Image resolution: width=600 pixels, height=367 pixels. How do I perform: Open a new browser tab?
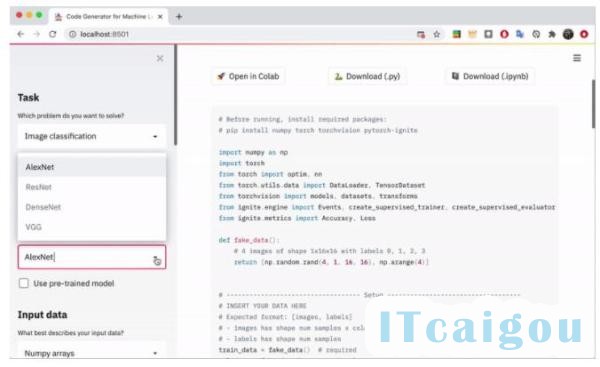[179, 16]
